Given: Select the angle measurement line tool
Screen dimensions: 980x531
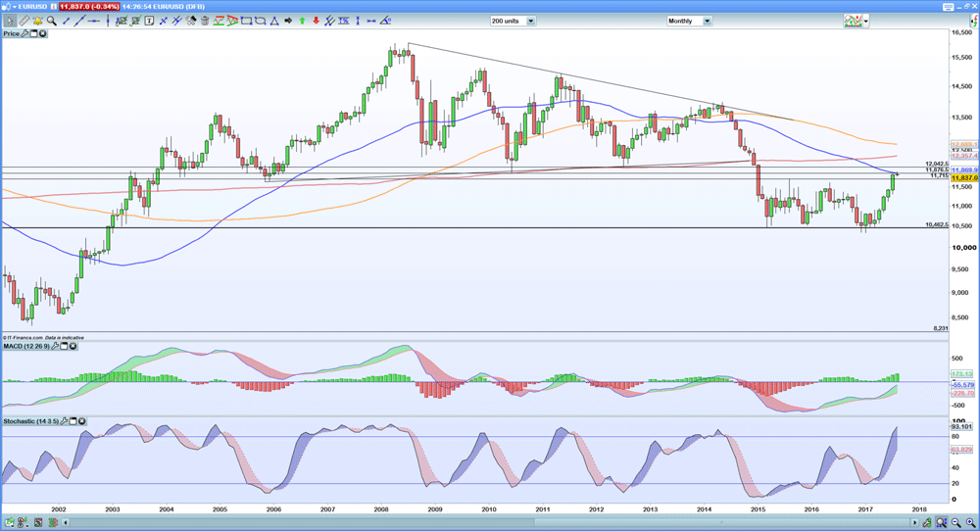Looking at the screenshot, I should (x=385, y=21).
